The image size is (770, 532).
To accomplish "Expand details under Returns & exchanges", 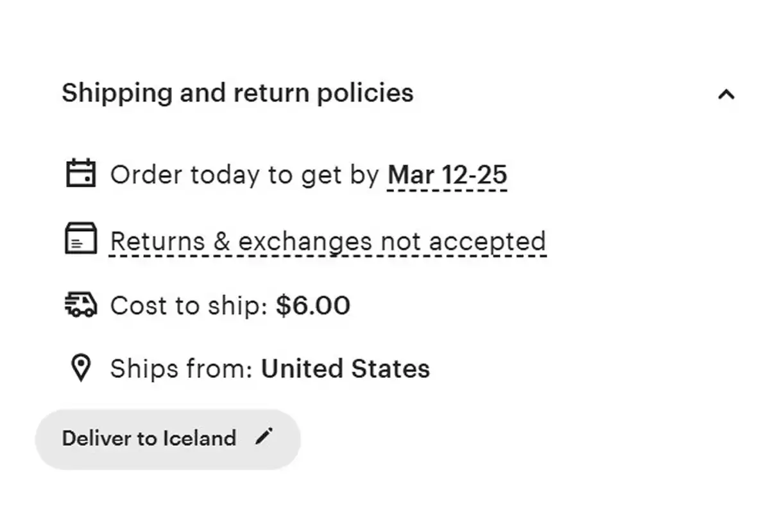I will click(327, 241).
